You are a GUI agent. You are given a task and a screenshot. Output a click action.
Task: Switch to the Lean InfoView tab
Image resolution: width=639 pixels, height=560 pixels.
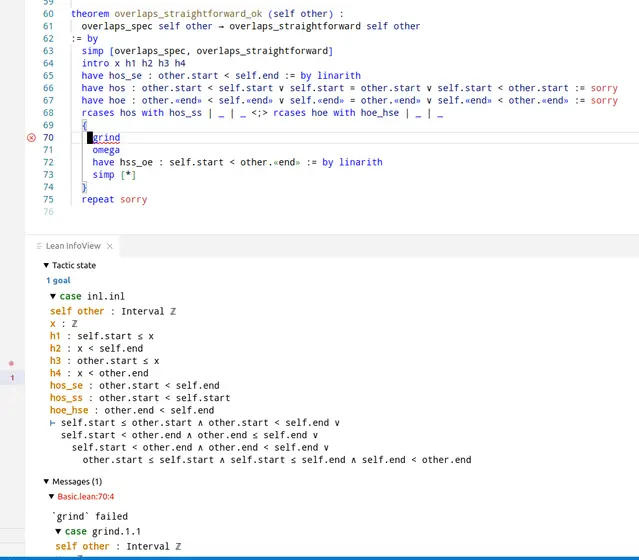pyautogui.click(x=74, y=246)
